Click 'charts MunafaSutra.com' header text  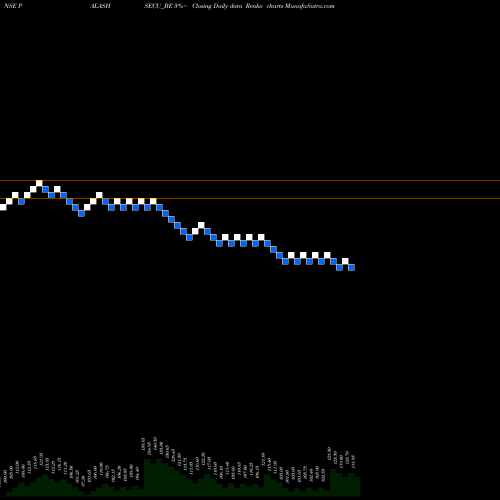coord(300,6)
